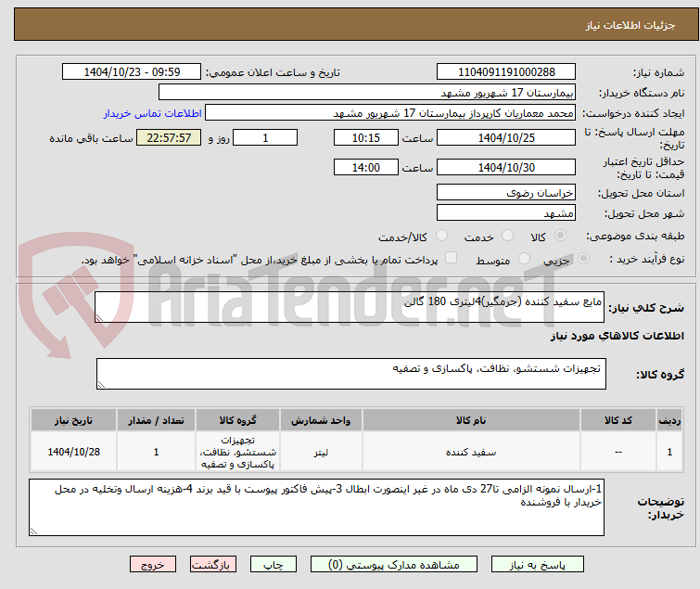Click the announcement date field 1404/10/23 - 09:59
The image size is (700, 589).
tap(132, 72)
